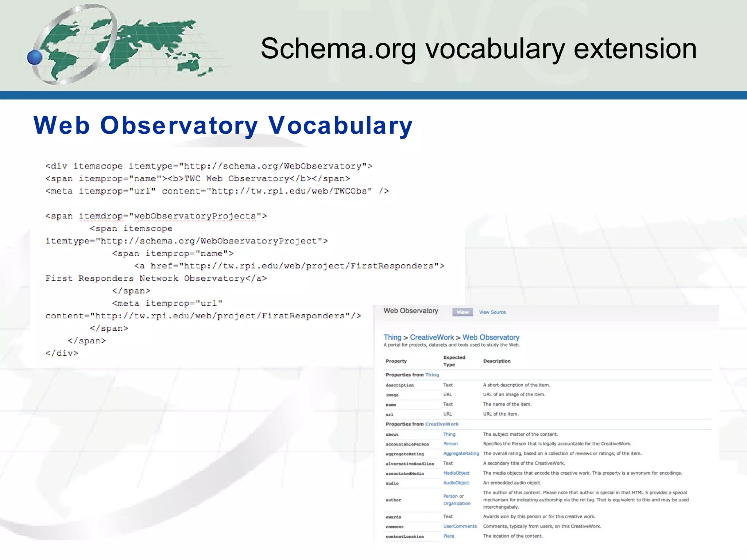Click the 'about' property name
Viewport: 747px width, 560px height.
pyautogui.click(x=392, y=434)
